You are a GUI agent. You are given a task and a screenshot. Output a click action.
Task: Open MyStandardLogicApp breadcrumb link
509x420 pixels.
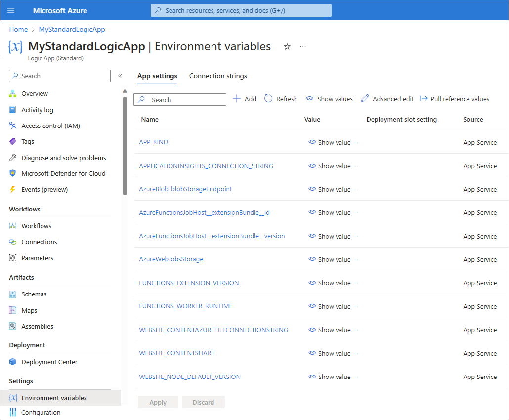point(72,29)
